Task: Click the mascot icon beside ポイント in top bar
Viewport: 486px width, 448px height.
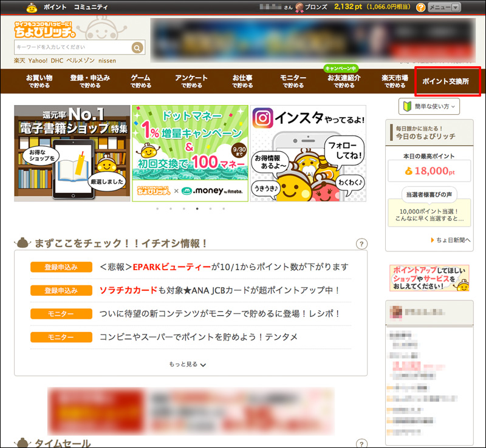Action: click(32, 7)
